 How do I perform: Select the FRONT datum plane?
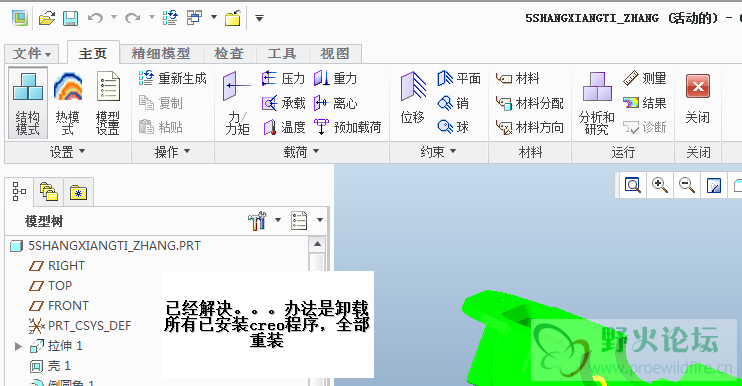59,306
